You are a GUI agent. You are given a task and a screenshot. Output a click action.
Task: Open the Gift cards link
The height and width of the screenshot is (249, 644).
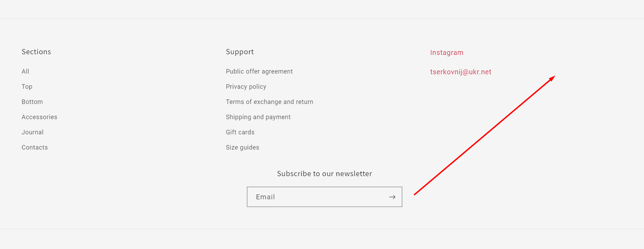tap(240, 132)
